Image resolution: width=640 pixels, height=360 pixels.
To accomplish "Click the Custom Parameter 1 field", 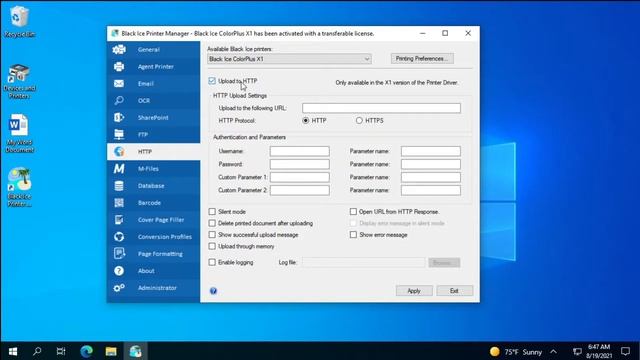I will [x=300, y=177].
